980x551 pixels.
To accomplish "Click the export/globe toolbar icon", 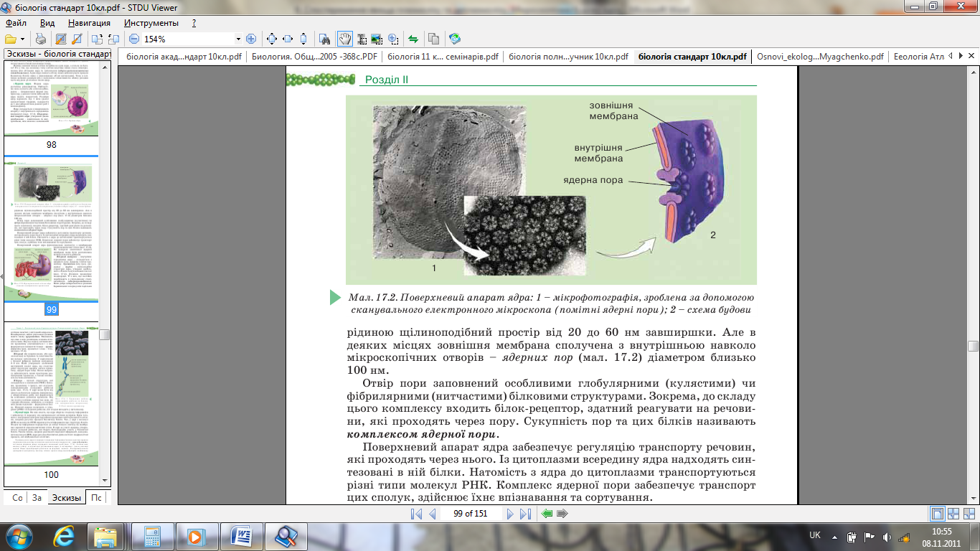I will [455, 39].
